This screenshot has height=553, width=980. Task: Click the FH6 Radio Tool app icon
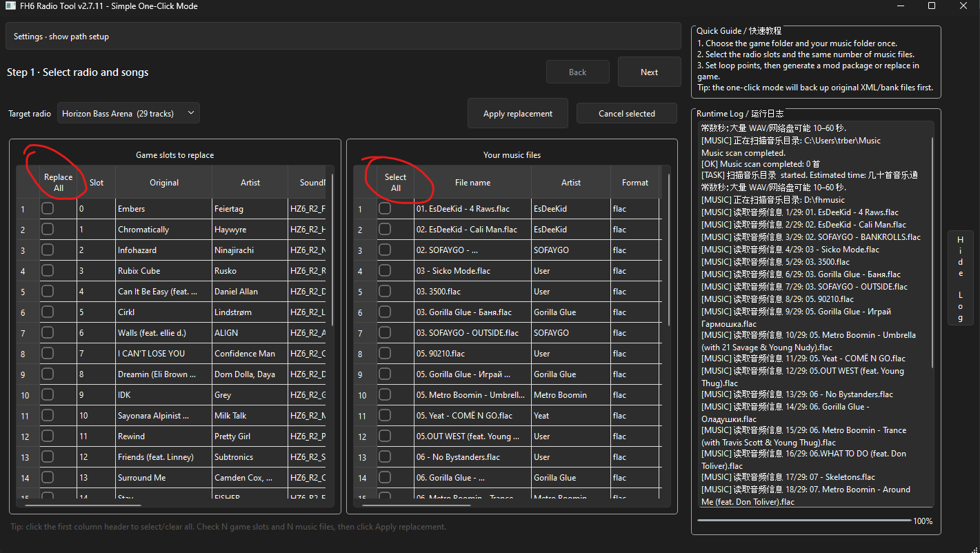tap(12, 6)
